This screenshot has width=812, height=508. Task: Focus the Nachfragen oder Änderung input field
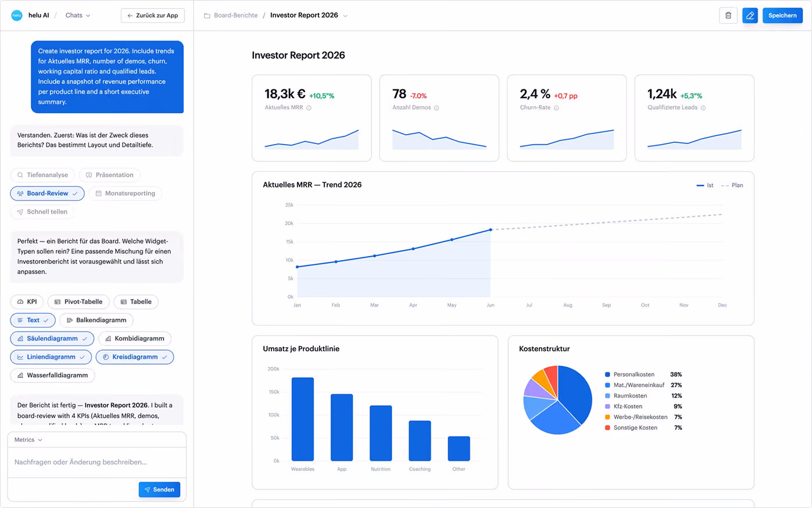(97, 462)
